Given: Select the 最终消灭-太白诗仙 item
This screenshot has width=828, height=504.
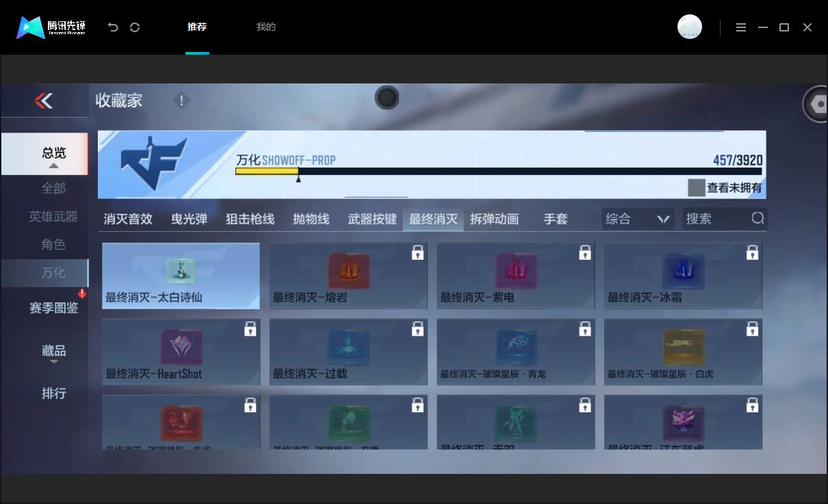Looking at the screenshot, I should 181,276.
